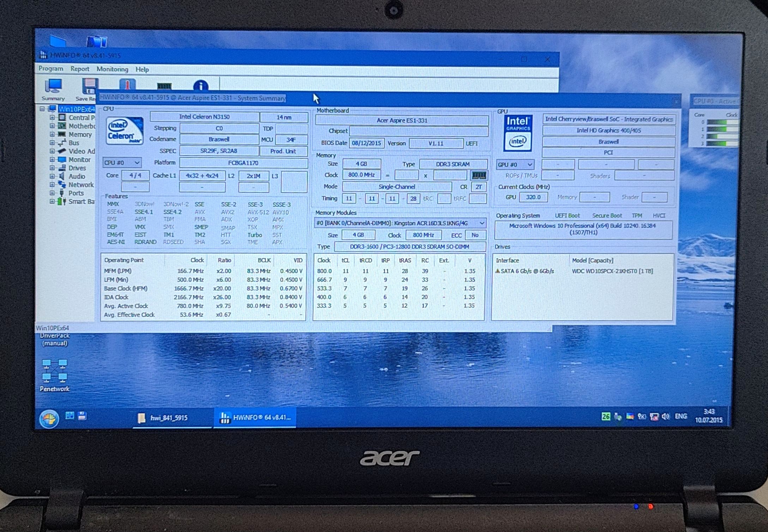This screenshot has width=768, height=532.
Task: Select the Network tree item
Action: pyautogui.click(x=81, y=185)
